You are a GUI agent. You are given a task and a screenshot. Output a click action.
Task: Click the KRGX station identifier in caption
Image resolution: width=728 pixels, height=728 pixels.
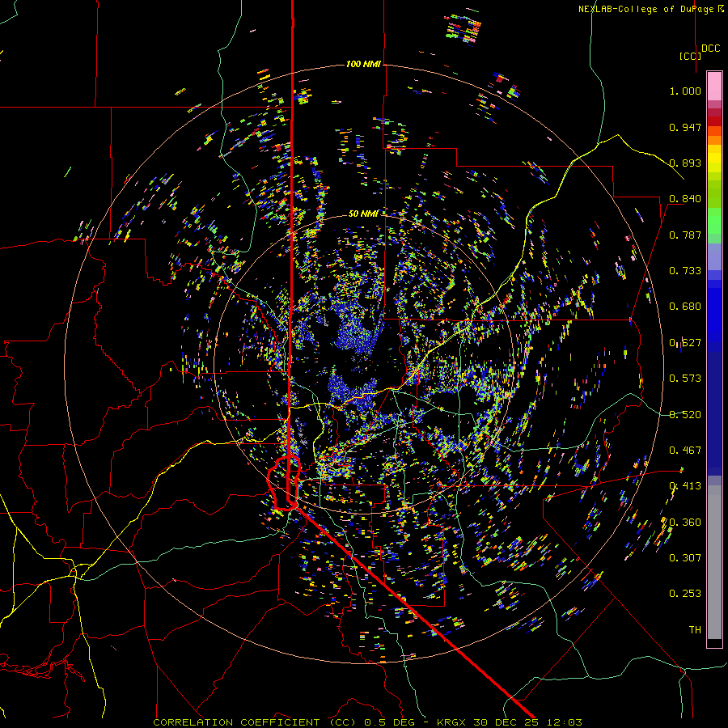[451, 722]
